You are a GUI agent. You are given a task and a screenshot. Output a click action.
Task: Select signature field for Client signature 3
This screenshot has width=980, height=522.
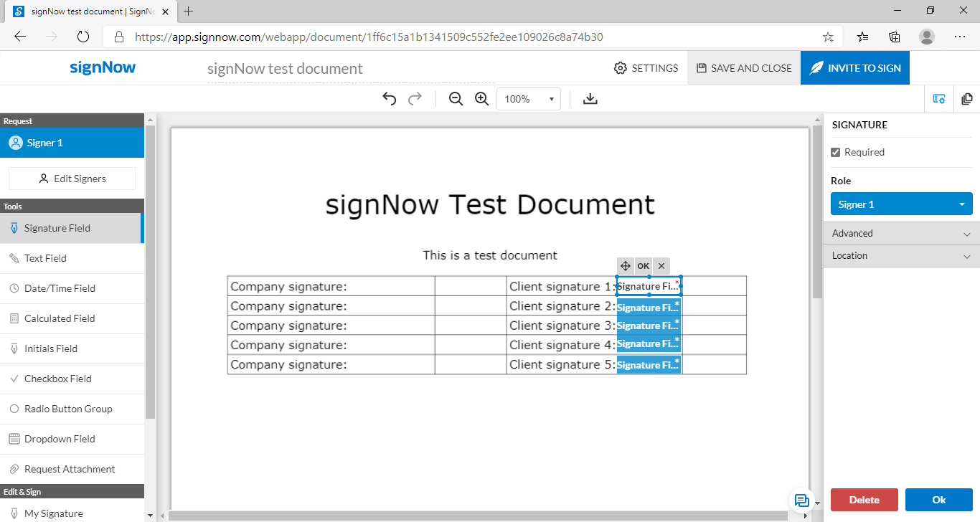[x=649, y=325]
